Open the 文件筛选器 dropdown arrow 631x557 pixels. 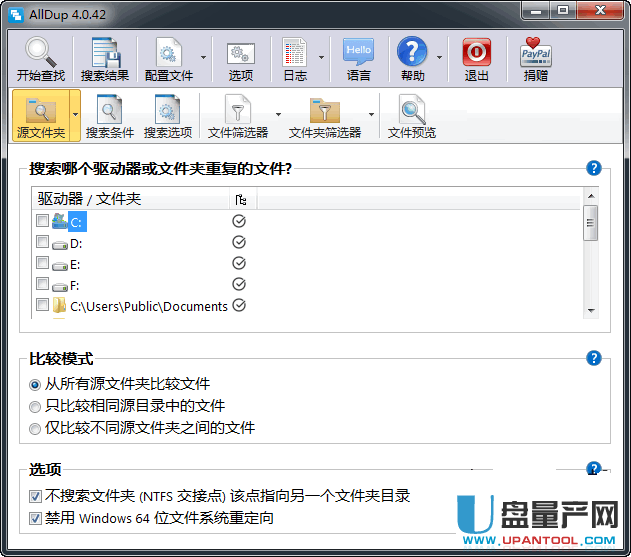[278, 115]
